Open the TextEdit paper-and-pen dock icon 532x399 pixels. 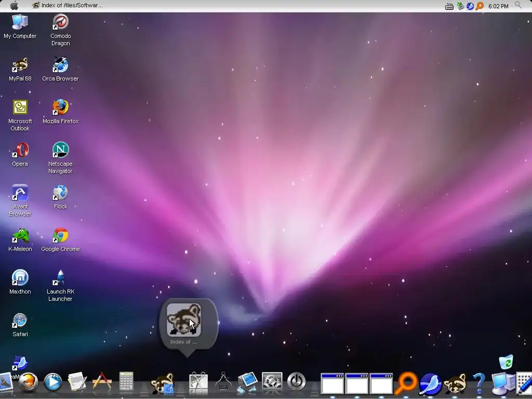tap(77, 382)
